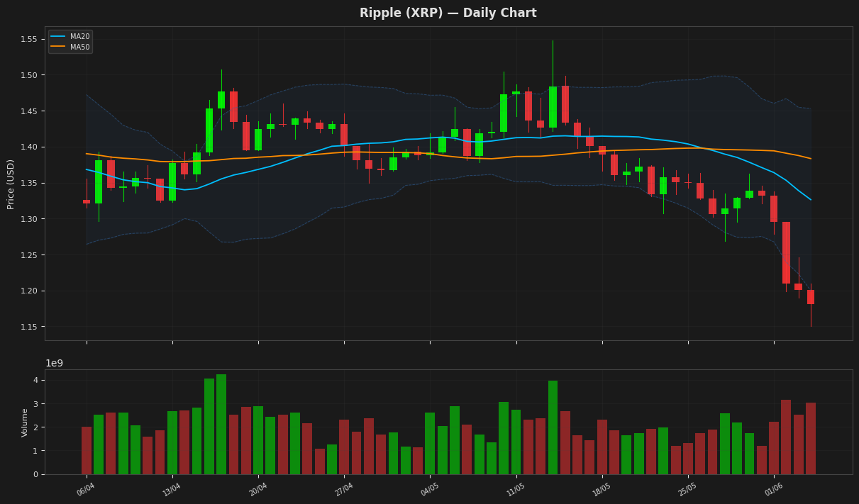Viewport: 859px width, 504px height.
Task: Click the largest red candle body after 01/06
Action: (786, 252)
